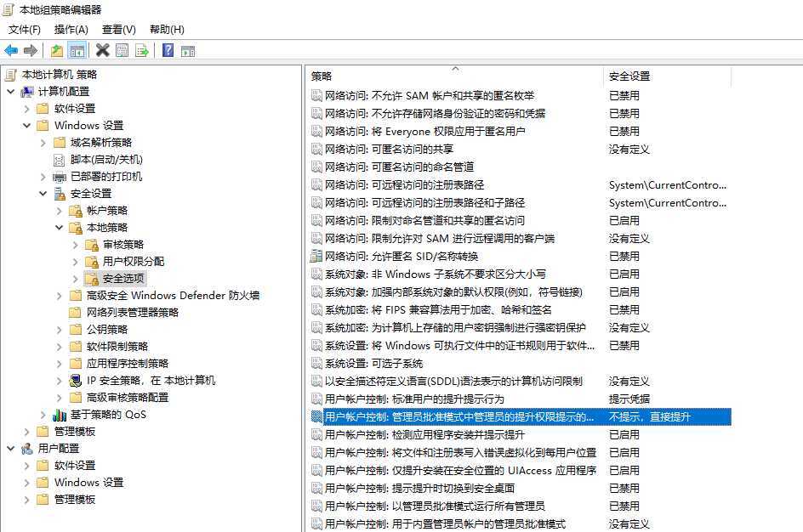Go up one level via toolbar icon
The height and width of the screenshot is (532, 803).
coord(57,51)
